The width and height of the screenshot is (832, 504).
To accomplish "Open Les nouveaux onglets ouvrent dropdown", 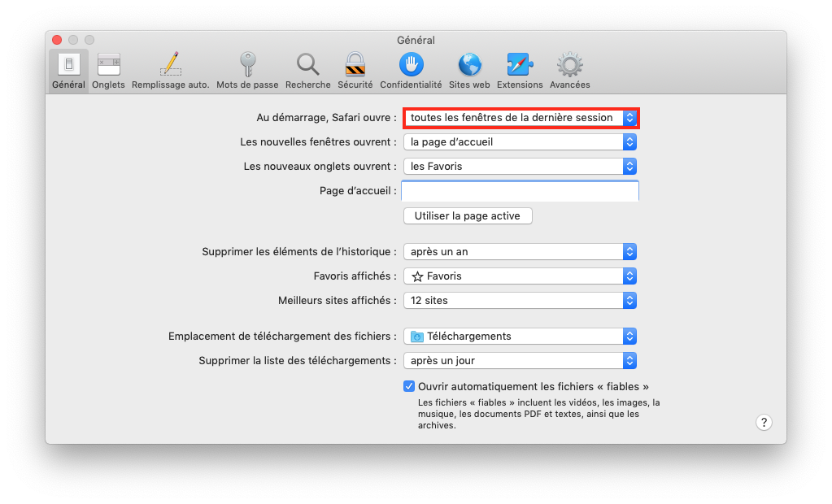I will (x=520, y=167).
